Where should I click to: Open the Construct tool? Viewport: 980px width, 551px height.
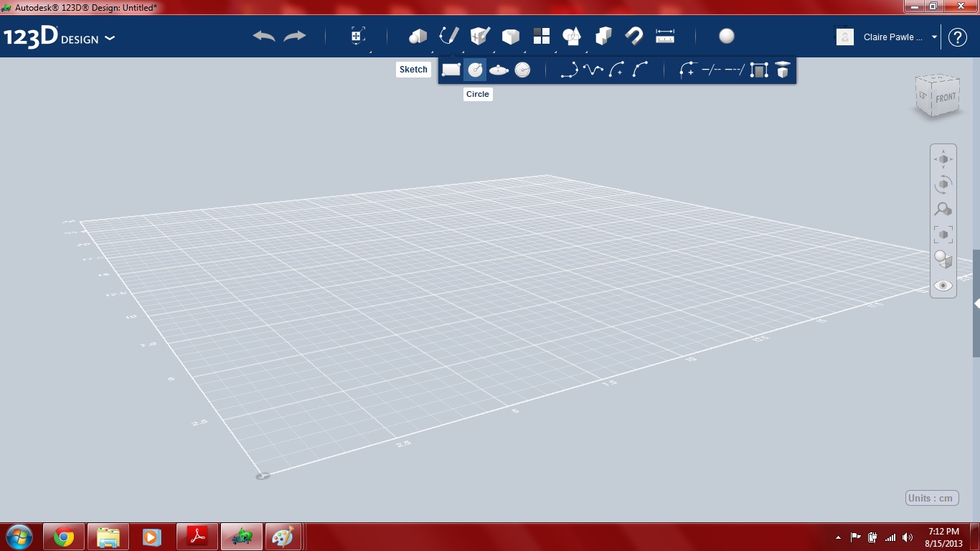[479, 36]
